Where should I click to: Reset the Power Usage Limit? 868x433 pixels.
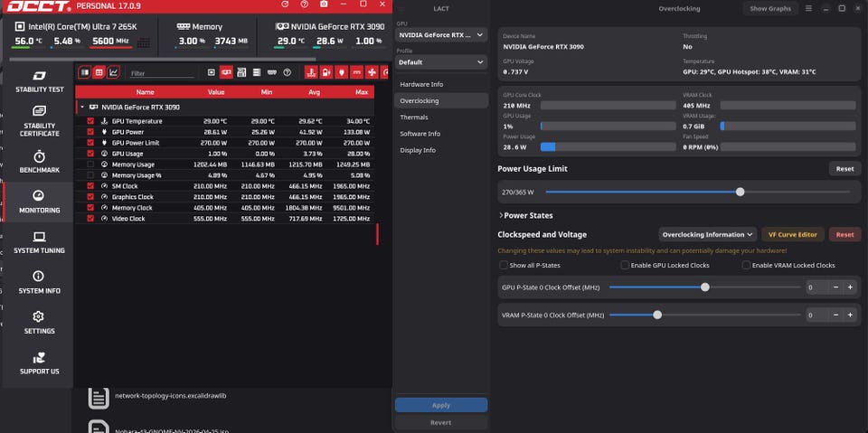point(844,169)
